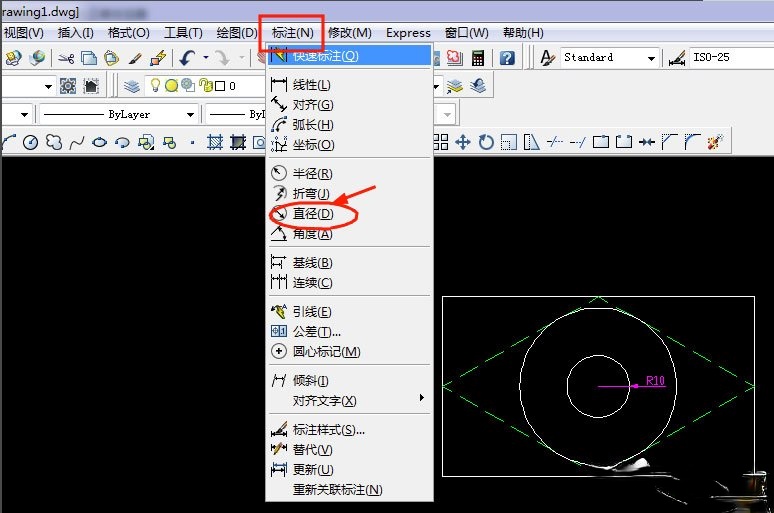This screenshot has height=513, width=774.
Task: Select the Scale tool icon
Action: point(508,142)
